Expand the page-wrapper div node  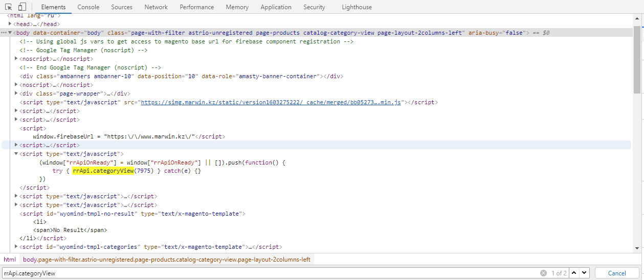[16, 94]
